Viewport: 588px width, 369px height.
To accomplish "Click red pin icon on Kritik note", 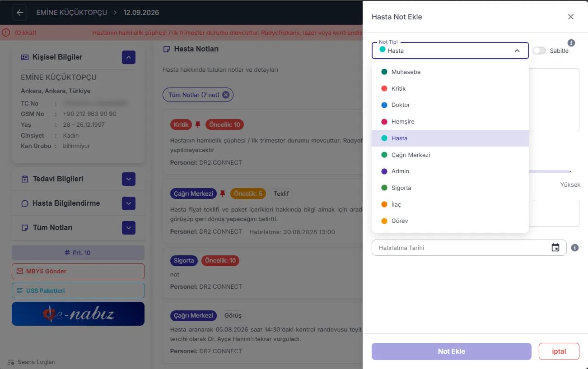I will click(x=198, y=125).
